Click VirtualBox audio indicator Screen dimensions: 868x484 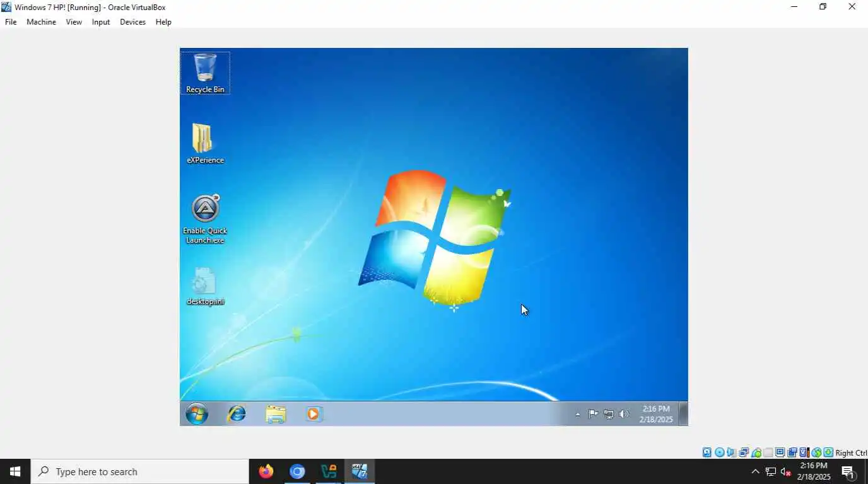[x=731, y=452]
